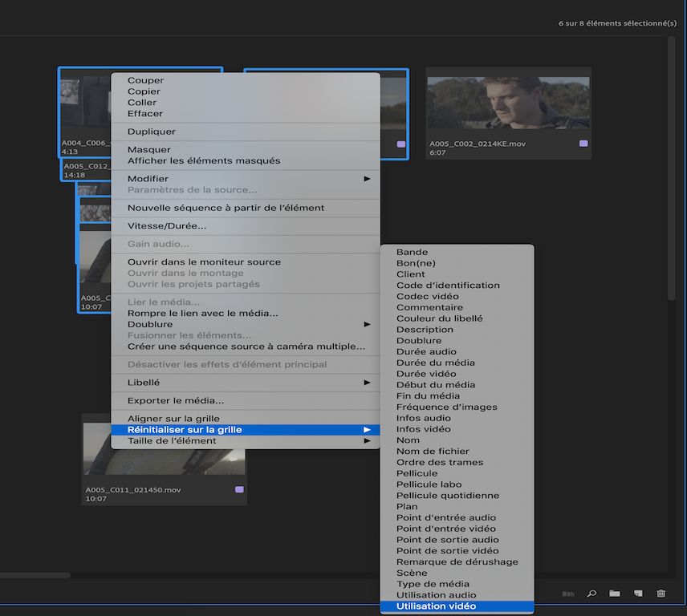Expand the Doublure submenu in main context menu

click(367, 324)
